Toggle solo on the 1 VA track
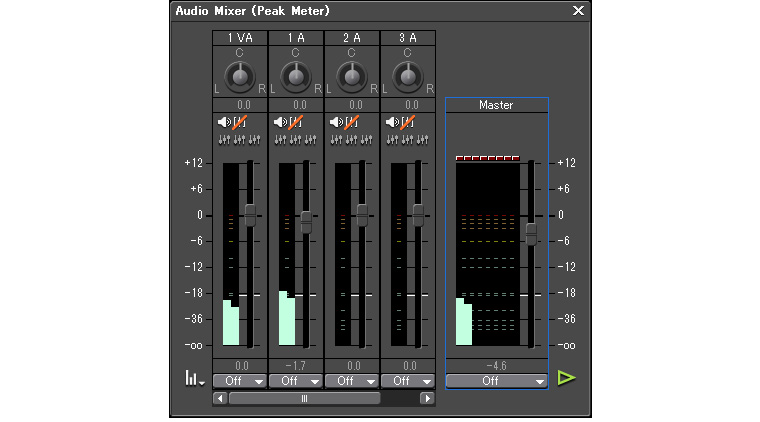The height and width of the screenshot is (422, 760). pyautogui.click(x=240, y=122)
